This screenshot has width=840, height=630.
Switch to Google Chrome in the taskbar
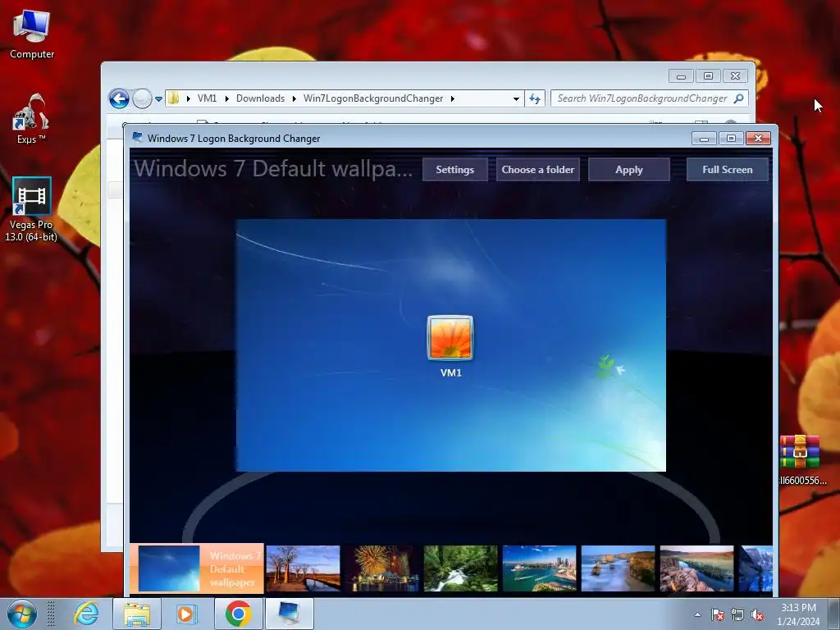point(239,614)
